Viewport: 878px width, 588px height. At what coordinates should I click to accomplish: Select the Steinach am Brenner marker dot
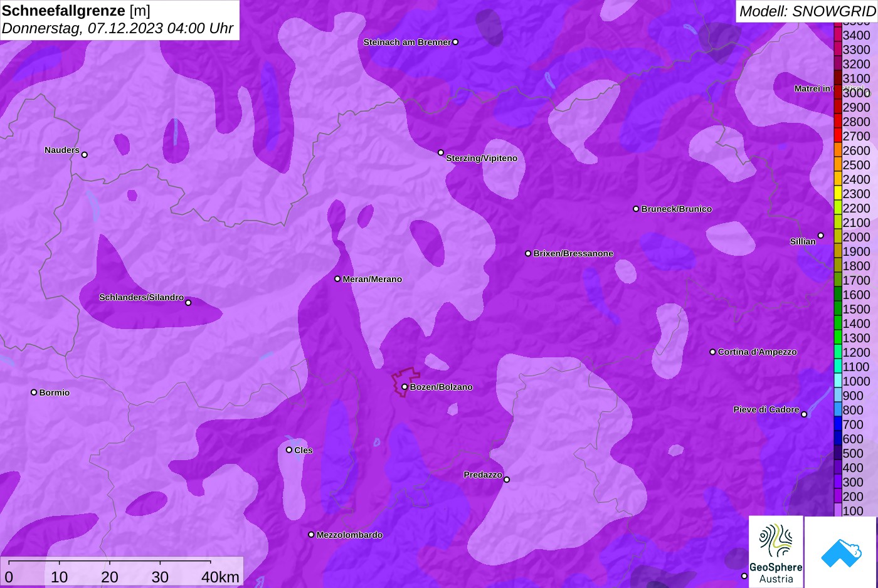[x=455, y=42]
